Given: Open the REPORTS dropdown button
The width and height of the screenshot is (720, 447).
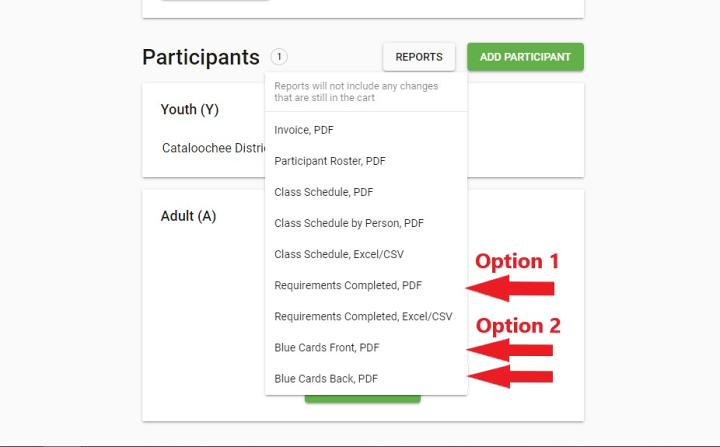Looking at the screenshot, I should [x=419, y=57].
